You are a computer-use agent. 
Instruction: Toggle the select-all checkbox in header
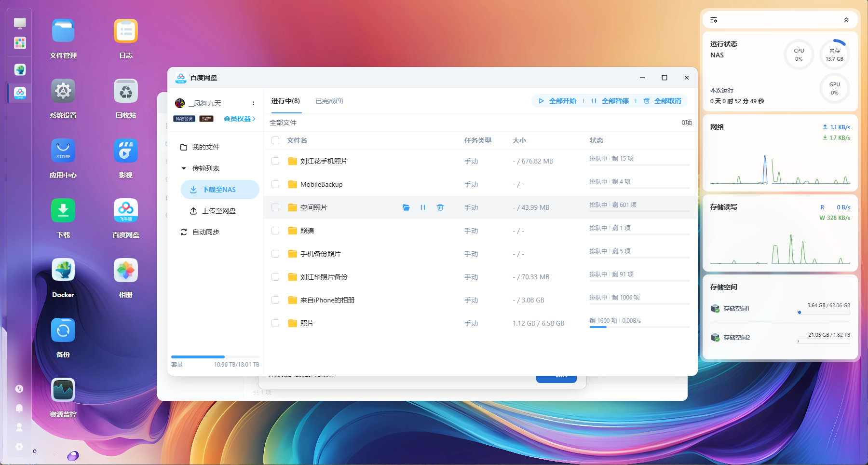tap(275, 140)
